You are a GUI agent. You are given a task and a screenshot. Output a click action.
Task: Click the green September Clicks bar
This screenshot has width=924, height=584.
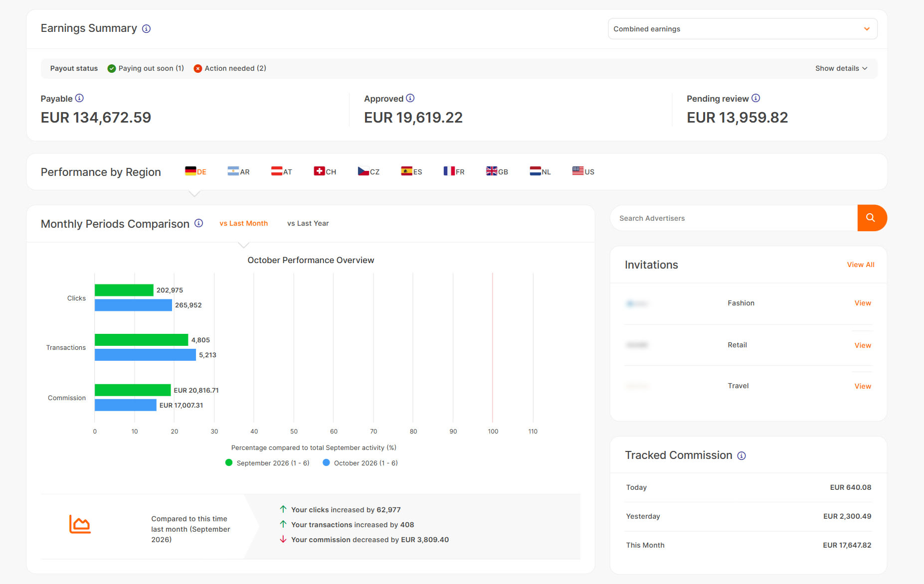[124, 290]
